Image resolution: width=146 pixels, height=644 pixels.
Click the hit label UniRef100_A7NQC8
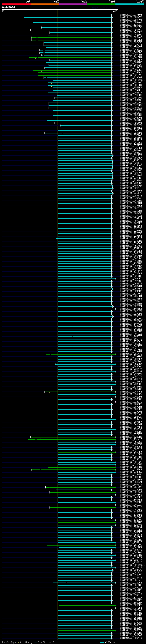click(x=131, y=341)
